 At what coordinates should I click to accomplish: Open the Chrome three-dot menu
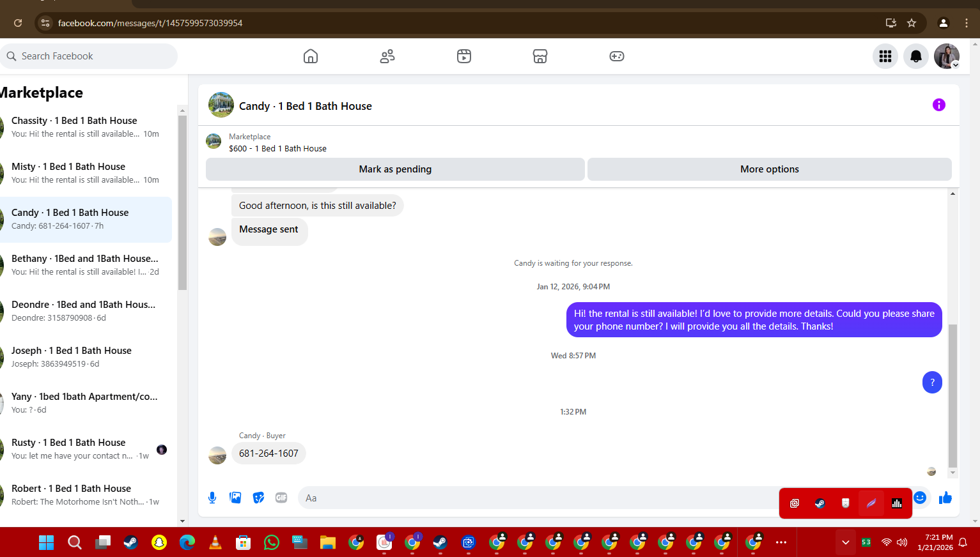(967, 23)
